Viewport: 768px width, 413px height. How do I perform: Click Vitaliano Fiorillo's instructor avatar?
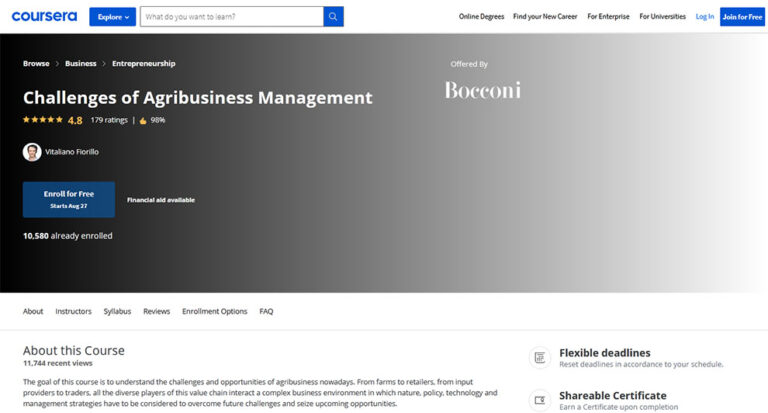pos(32,152)
